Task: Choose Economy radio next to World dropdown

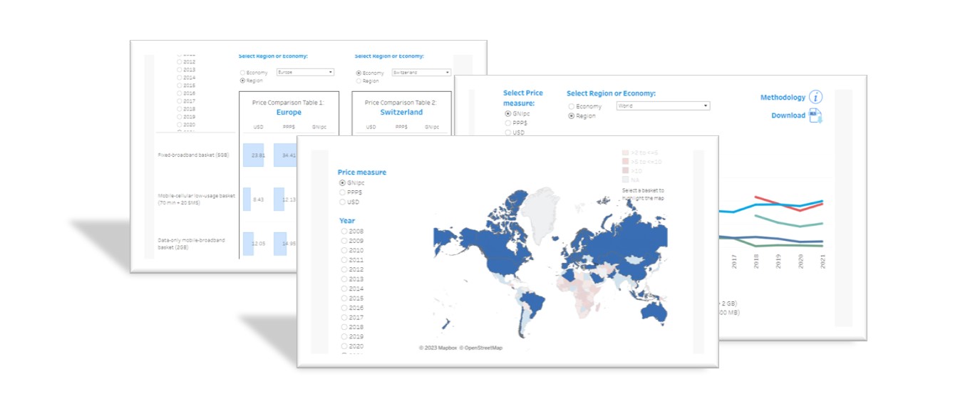Action: 571,106
